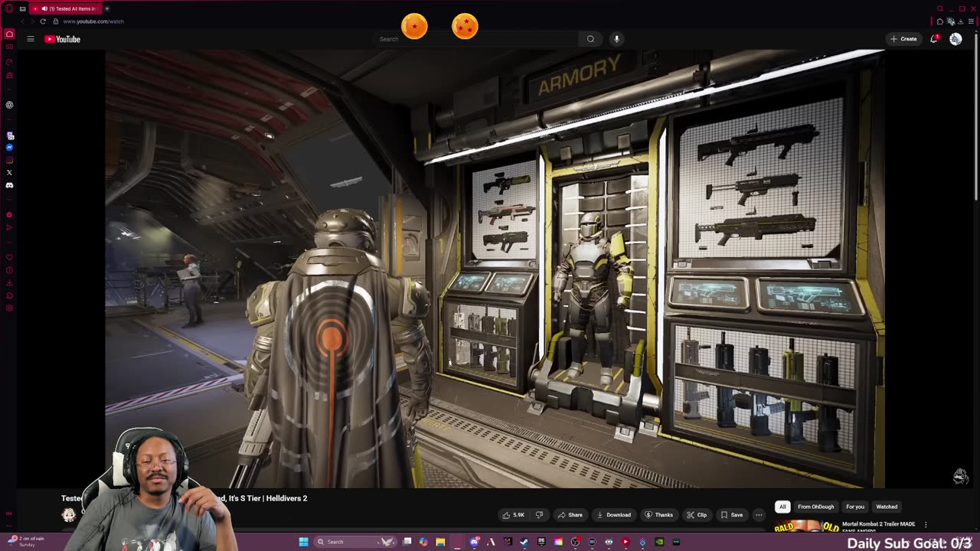Screen dimensions: 980x551
Task: Select the From OhDough filter chip
Action: click(x=815, y=507)
